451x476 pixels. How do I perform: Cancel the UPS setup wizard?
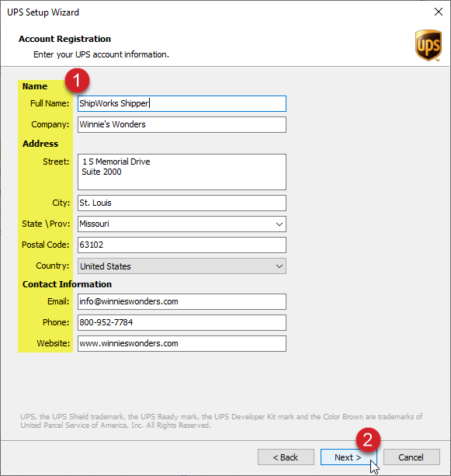[411, 457]
